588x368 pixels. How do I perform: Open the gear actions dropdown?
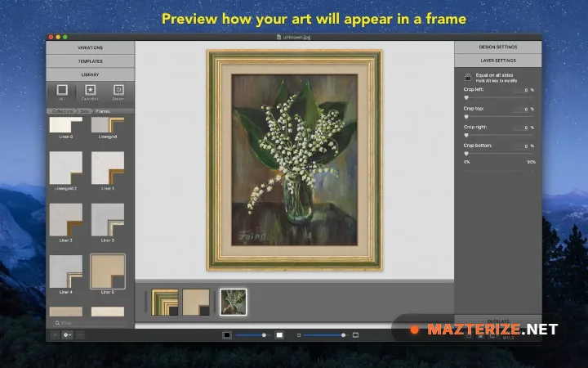click(x=68, y=334)
